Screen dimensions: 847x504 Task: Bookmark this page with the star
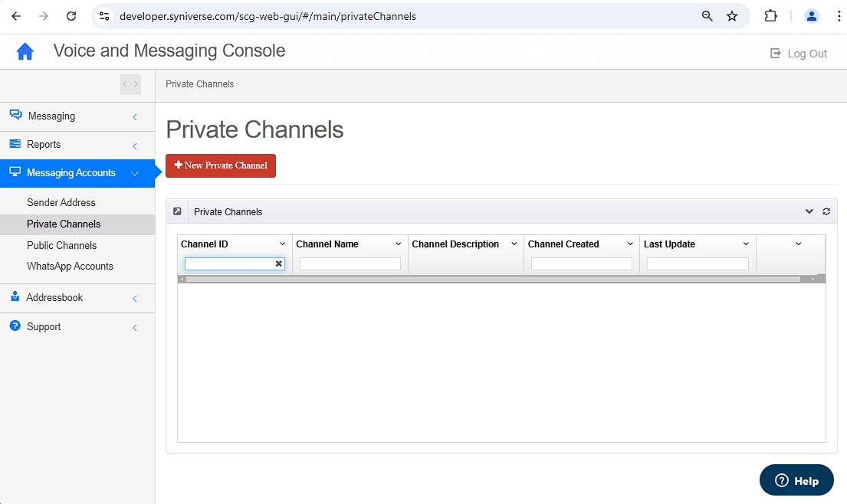point(732,16)
